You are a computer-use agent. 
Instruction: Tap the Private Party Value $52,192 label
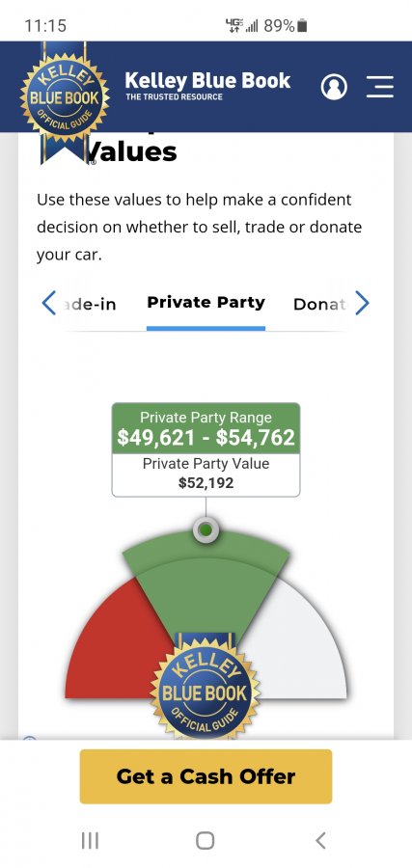(206, 473)
